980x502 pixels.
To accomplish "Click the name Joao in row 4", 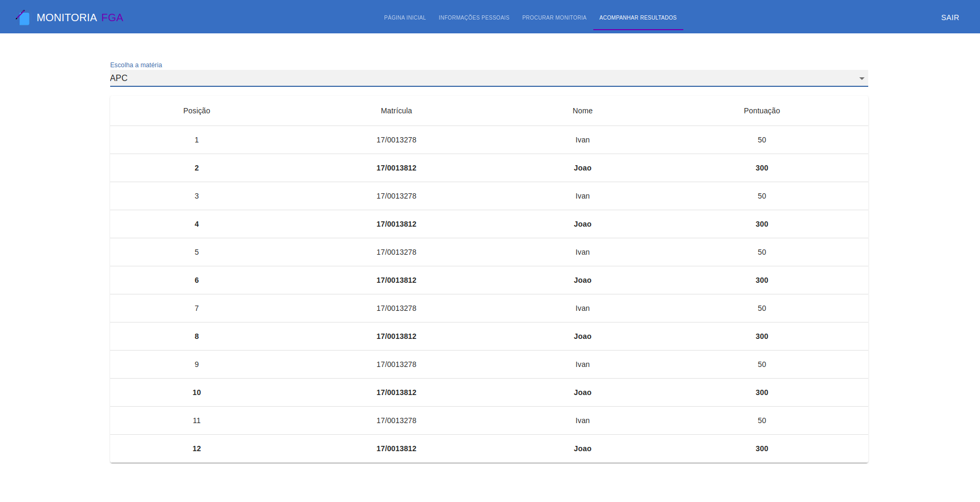I will click(x=583, y=224).
